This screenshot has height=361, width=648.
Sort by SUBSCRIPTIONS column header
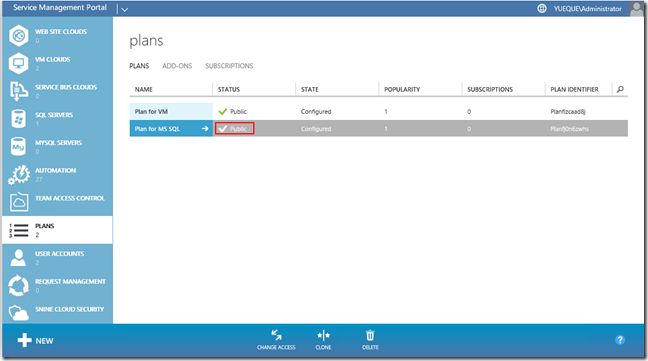[x=490, y=89]
